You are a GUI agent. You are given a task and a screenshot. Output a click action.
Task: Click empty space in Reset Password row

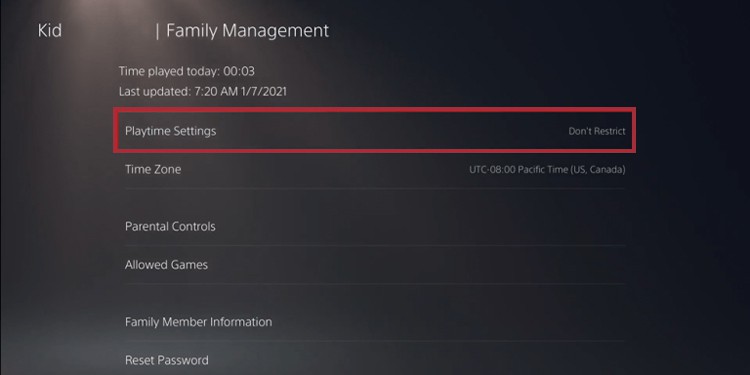[417, 360]
